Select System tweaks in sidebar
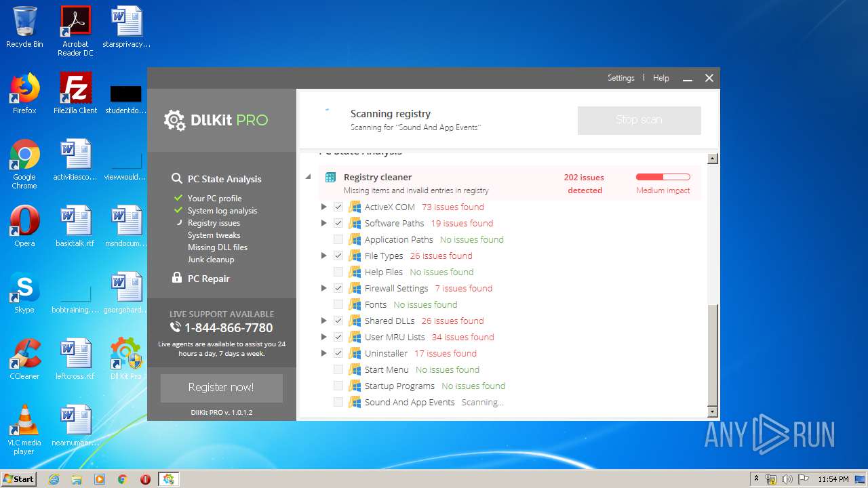 coord(214,235)
